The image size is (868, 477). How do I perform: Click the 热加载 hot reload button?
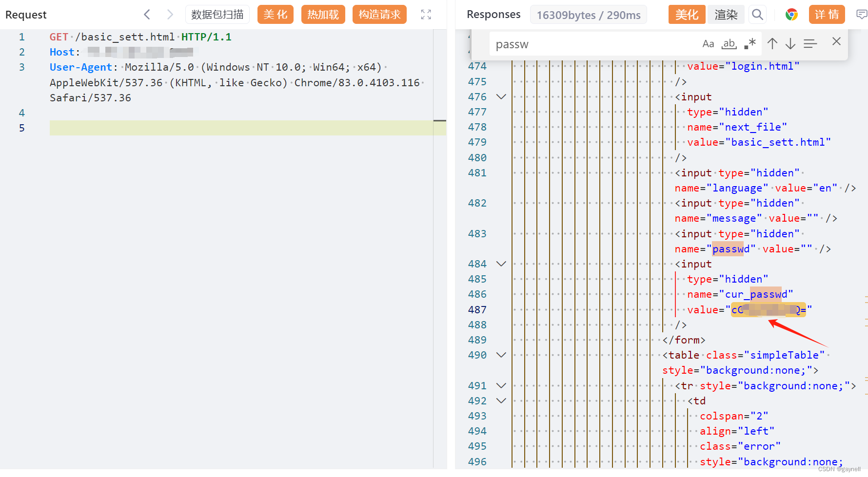(x=323, y=15)
